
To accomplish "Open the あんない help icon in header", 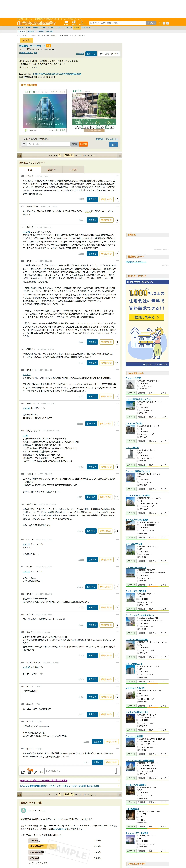I will pos(82,23).
